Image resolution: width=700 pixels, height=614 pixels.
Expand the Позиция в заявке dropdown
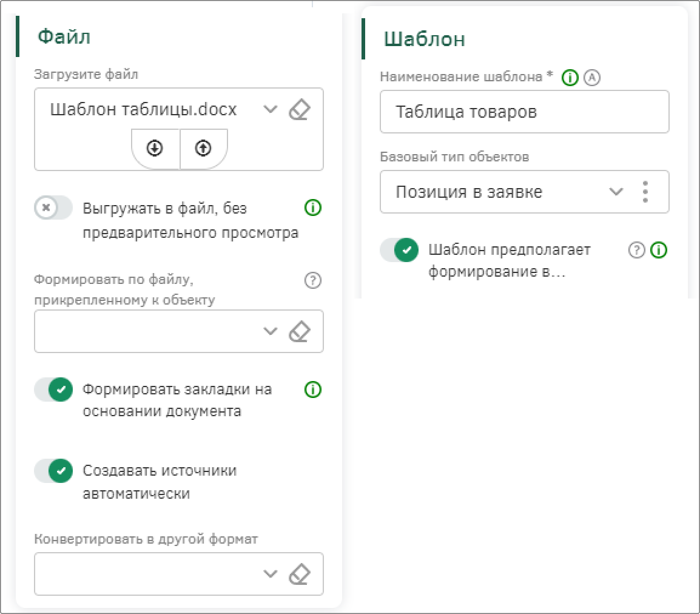[616, 192]
